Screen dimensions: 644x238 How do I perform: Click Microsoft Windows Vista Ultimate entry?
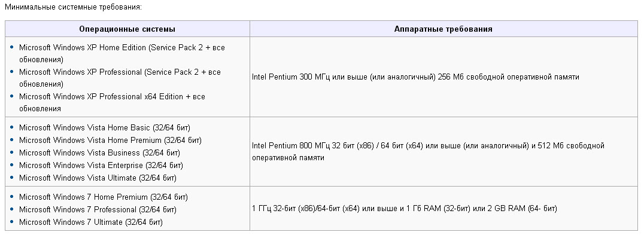98,178
